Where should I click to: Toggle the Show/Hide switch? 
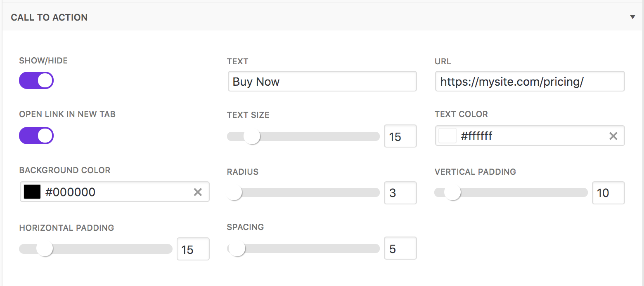point(36,80)
